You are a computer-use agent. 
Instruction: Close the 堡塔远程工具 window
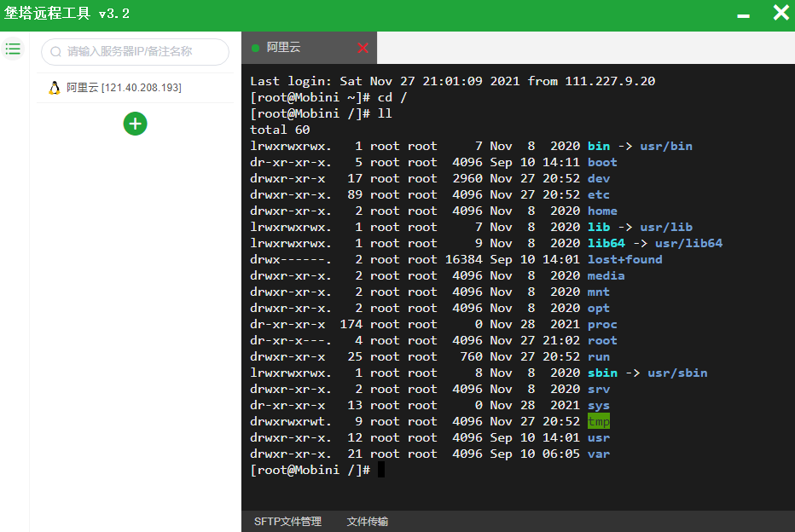(x=780, y=12)
